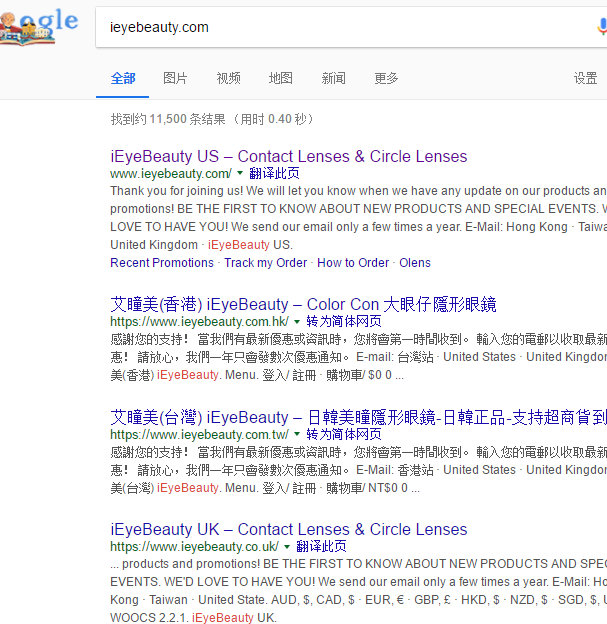Click the www.ieyebeauty.com/ green URL
This screenshot has width=607, height=624.
click(x=171, y=174)
